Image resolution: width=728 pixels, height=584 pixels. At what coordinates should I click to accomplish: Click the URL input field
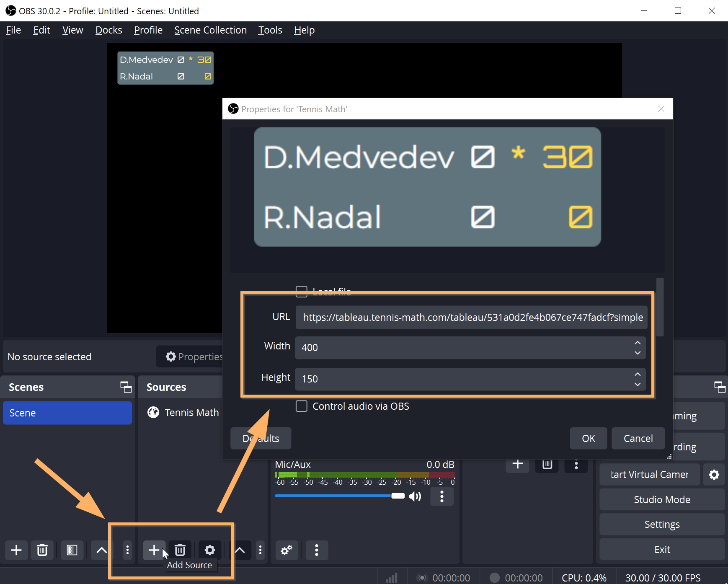click(x=471, y=318)
